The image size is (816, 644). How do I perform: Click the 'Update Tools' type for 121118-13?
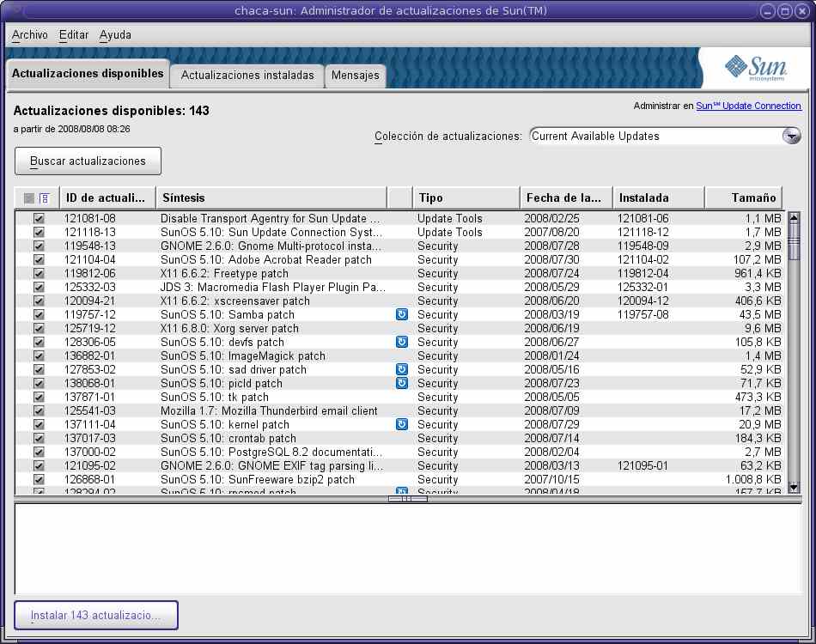point(449,232)
